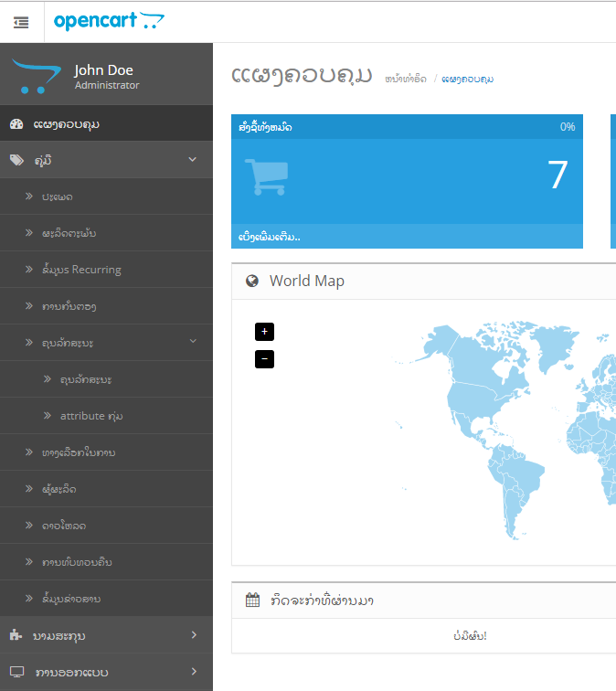Click the double-arrow icon beside ດາວໂຫລດ
The image size is (616, 691).
[x=29, y=526]
